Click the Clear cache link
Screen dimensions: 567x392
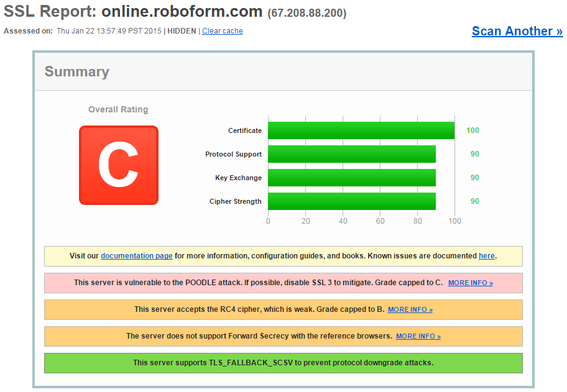[x=222, y=31]
